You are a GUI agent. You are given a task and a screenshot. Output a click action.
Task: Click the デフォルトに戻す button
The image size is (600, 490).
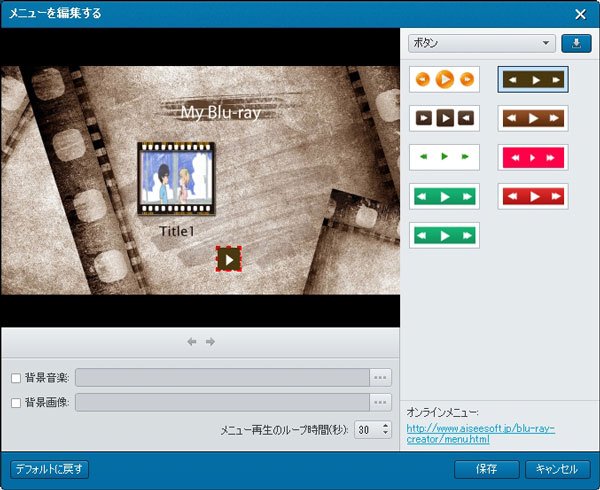pos(50,468)
